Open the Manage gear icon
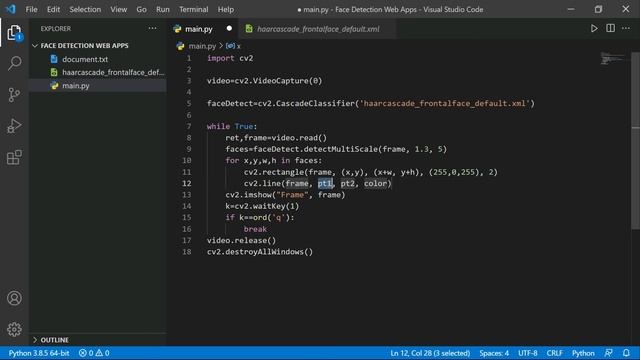The image size is (640, 360). tap(14, 329)
